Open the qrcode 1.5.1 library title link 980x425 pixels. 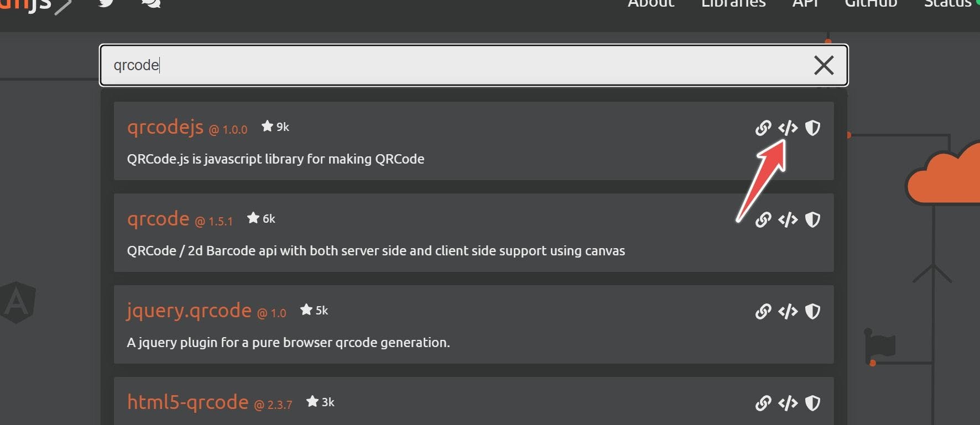(158, 219)
